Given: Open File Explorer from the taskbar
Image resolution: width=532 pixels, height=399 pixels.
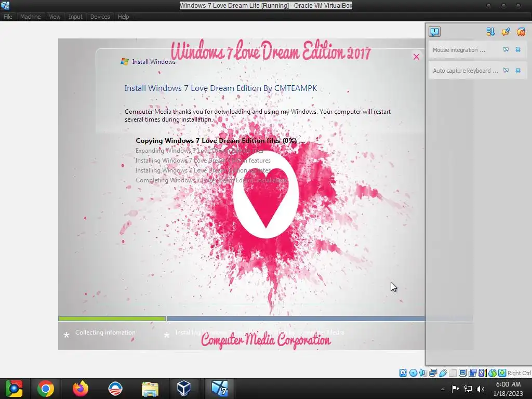Looking at the screenshot, I should (150, 389).
